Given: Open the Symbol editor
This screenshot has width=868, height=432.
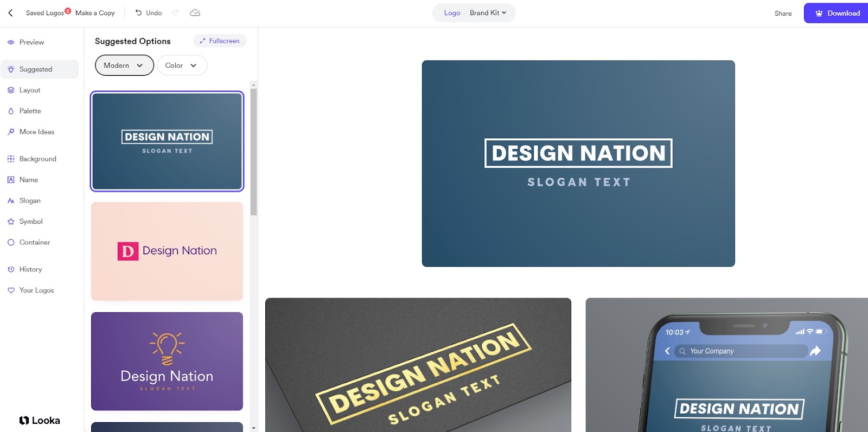Looking at the screenshot, I should 40,222.
